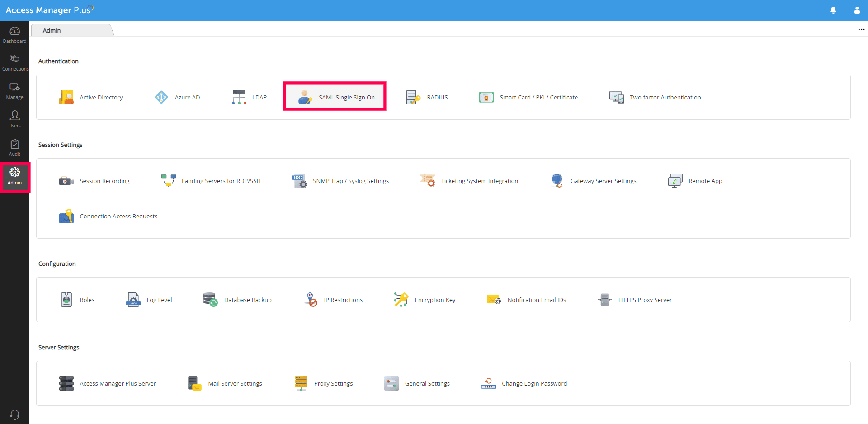Open General Settings
The width and height of the screenshot is (868, 424).
click(x=417, y=383)
